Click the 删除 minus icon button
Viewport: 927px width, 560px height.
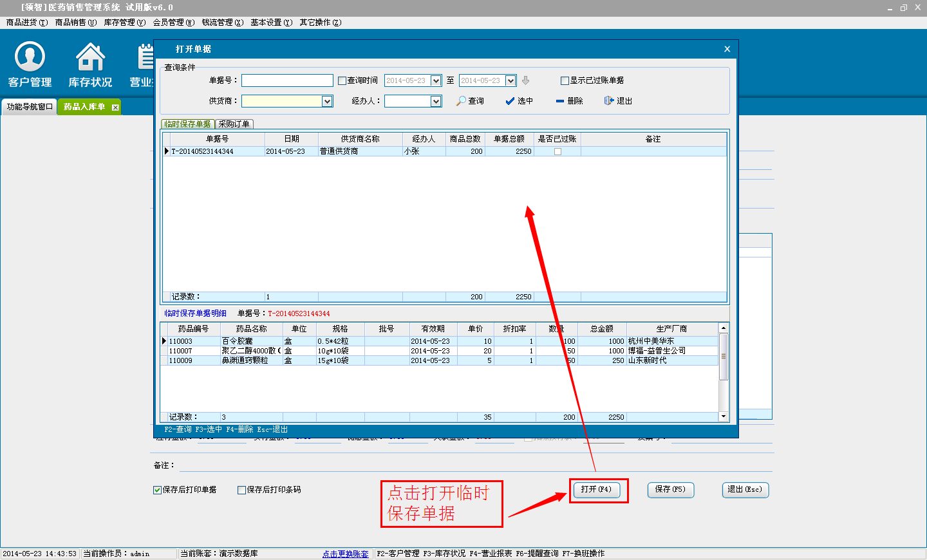569,101
